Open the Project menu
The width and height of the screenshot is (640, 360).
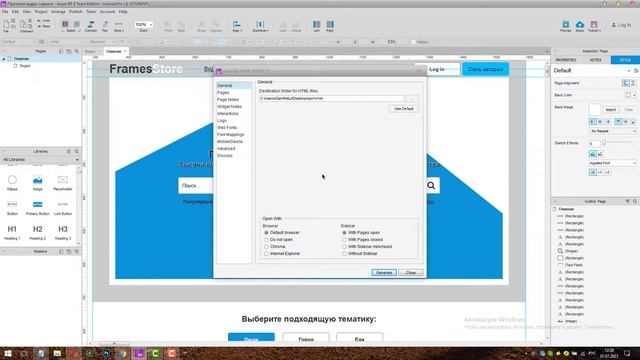click(x=41, y=12)
